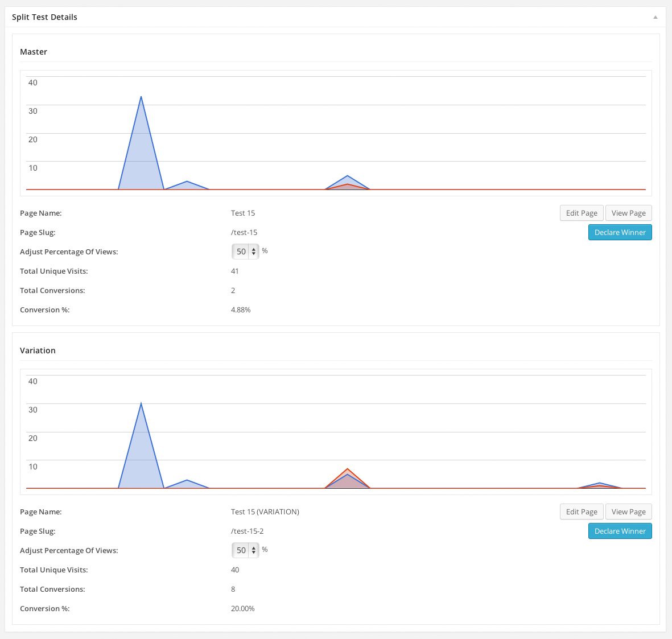Click Edit Page for the Master page
This screenshot has height=639, width=672.
click(x=582, y=213)
